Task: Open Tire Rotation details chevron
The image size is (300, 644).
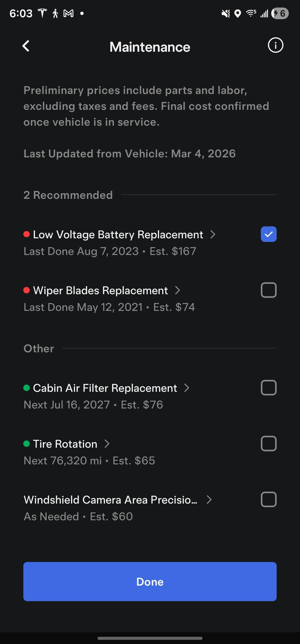Action: [107, 444]
